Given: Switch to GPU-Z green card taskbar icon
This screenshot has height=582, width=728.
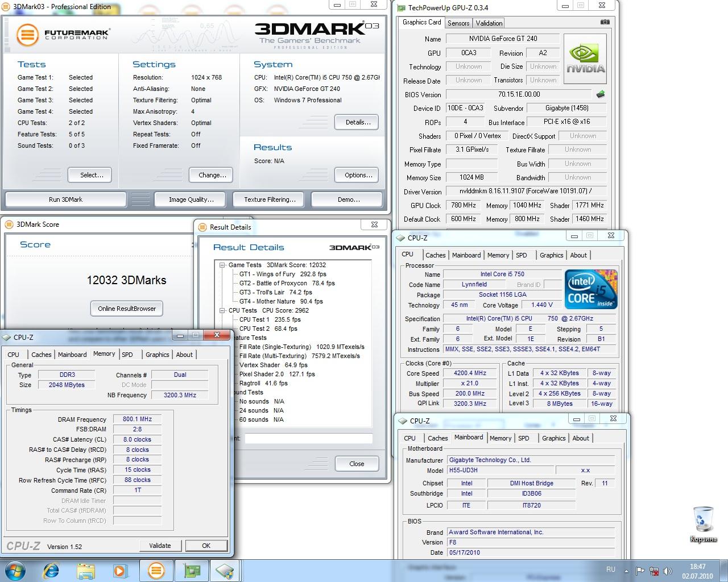Looking at the screenshot, I should [191, 571].
